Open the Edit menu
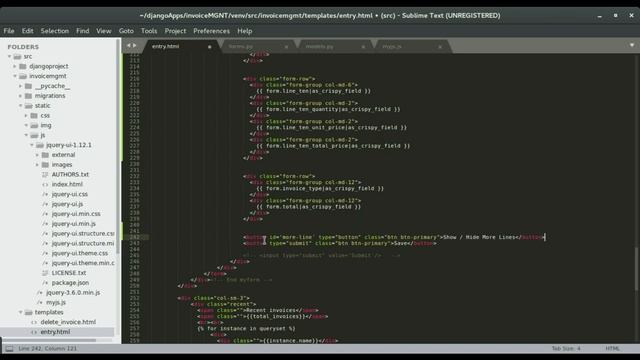Viewport: 640px width, 360px height. point(27,31)
